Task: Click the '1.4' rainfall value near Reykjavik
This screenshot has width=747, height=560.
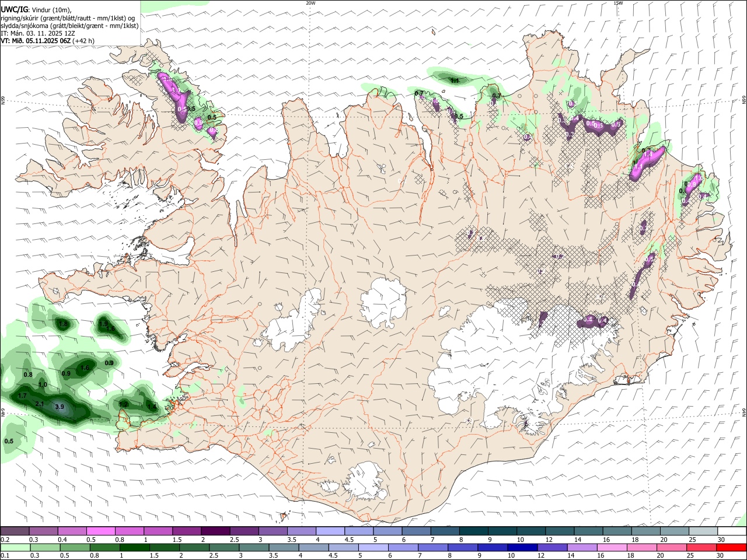Action: coord(152,407)
